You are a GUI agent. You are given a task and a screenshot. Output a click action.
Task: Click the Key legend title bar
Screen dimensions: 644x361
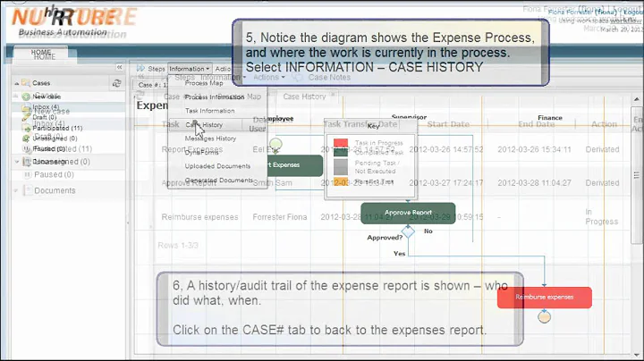(371, 125)
